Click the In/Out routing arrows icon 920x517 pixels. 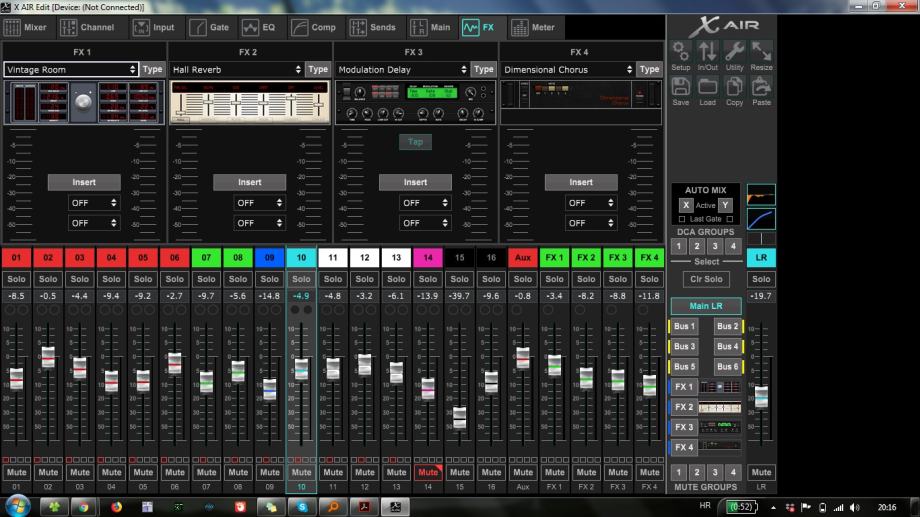707,54
